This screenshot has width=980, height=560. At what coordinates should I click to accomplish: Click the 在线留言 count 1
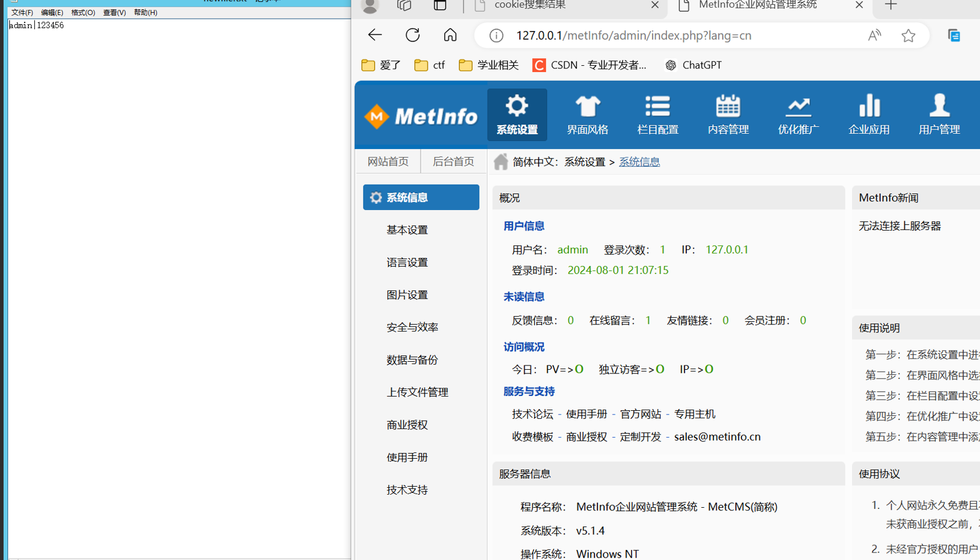pyautogui.click(x=648, y=321)
